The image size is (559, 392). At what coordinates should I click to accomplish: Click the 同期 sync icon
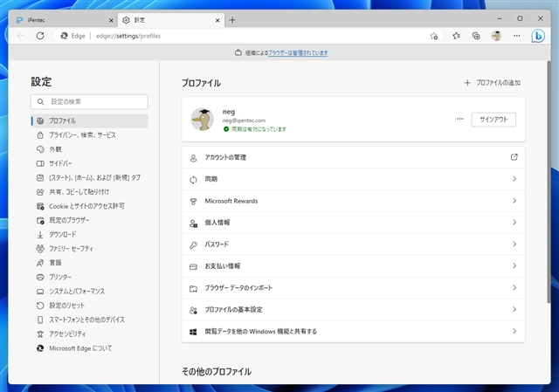[x=193, y=180]
